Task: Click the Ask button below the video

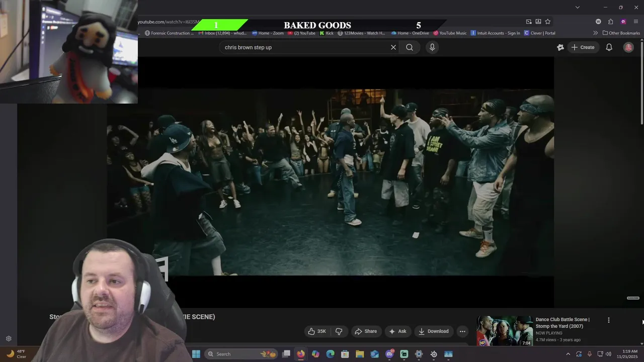Action: [397, 331]
